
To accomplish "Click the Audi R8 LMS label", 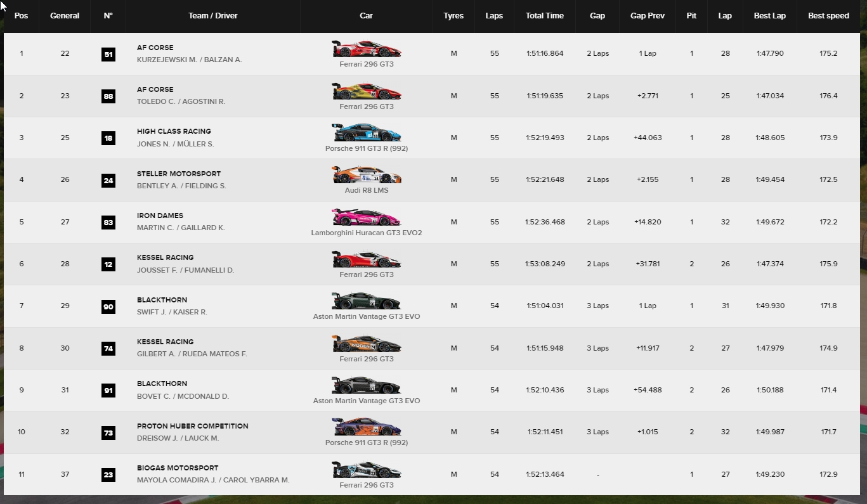I will click(367, 190).
